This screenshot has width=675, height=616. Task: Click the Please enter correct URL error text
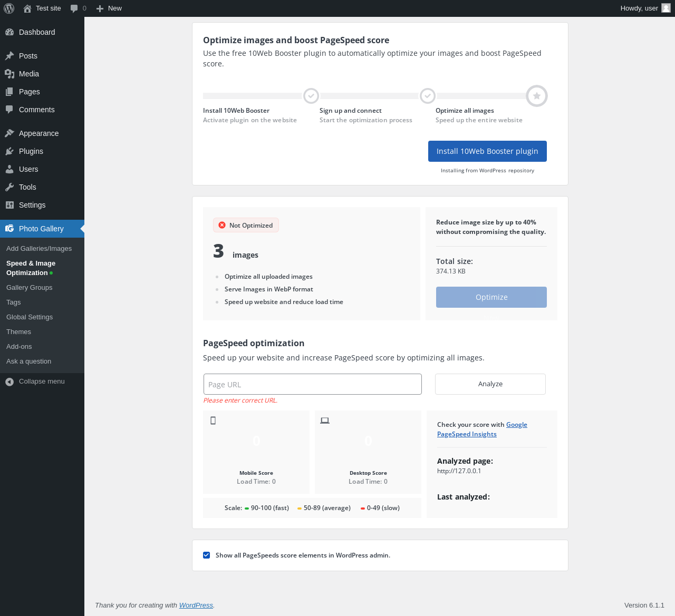240,400
